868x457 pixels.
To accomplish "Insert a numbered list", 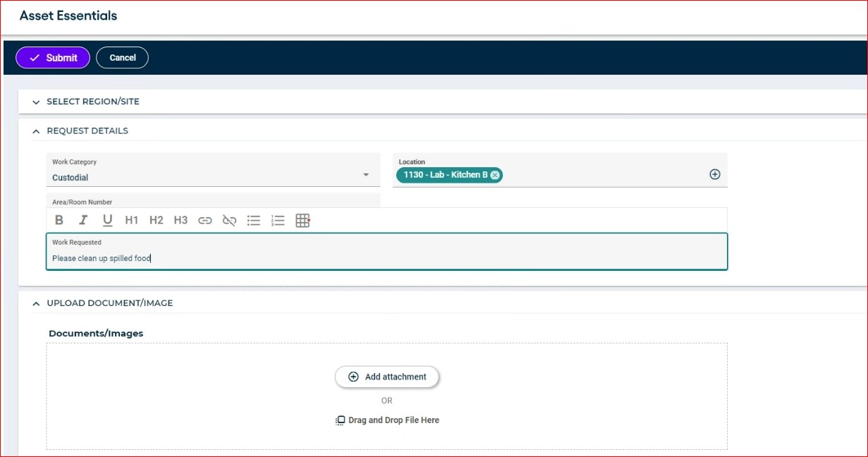I will pyautogui.click(x=278, y=221).
